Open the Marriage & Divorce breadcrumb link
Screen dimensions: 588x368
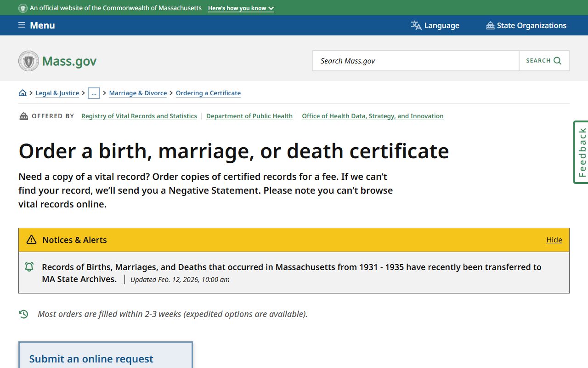(x=138, y=93)
